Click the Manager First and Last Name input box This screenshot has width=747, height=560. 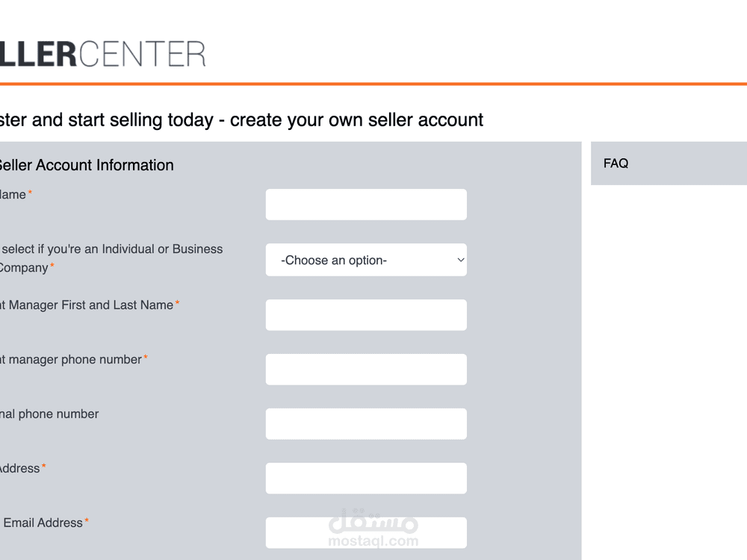click(366, 315)
